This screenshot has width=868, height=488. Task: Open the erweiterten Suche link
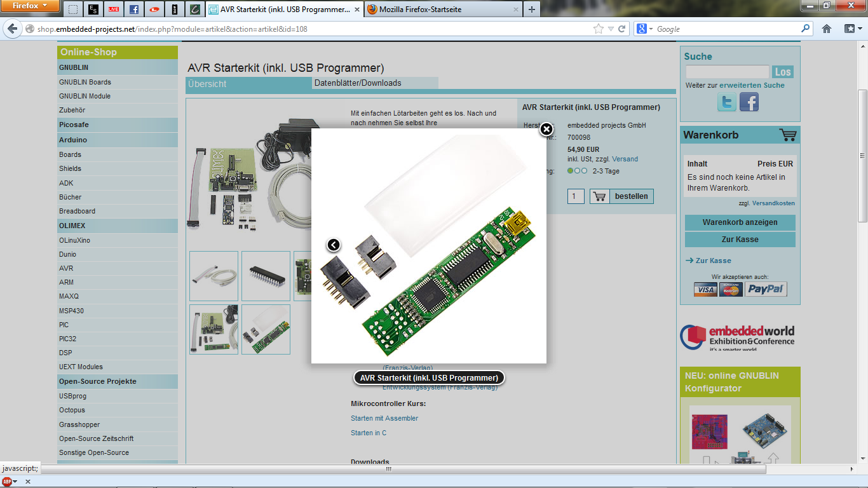pyautogui.click(x=752, y=85)
